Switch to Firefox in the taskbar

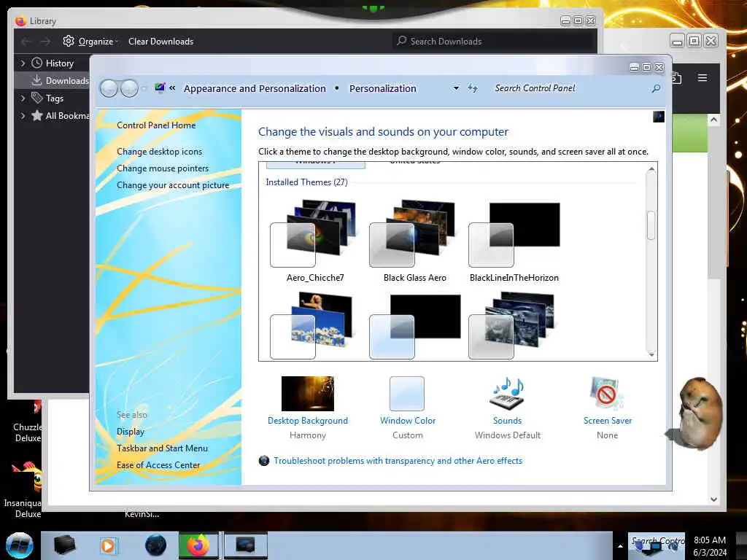(198, 545)
